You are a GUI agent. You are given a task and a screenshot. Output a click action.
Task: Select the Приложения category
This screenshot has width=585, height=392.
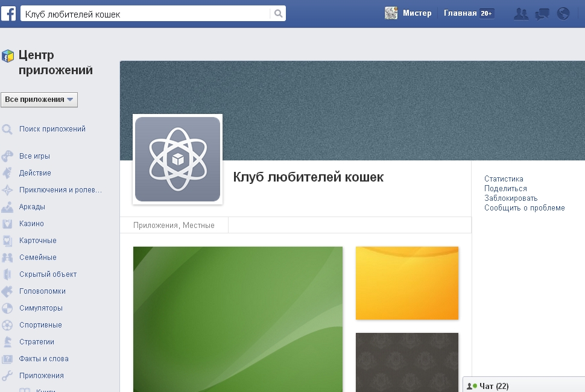click(42, 376)
